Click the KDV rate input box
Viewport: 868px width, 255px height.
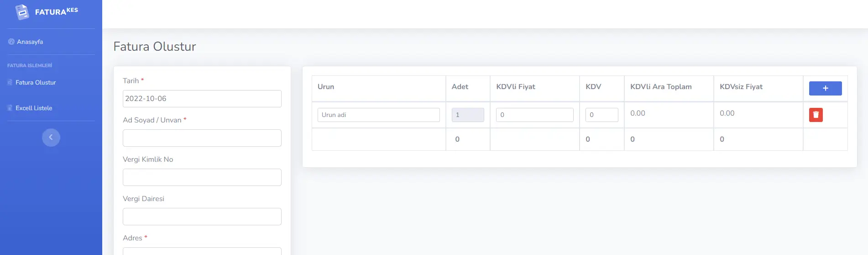(x=601, y=115)
